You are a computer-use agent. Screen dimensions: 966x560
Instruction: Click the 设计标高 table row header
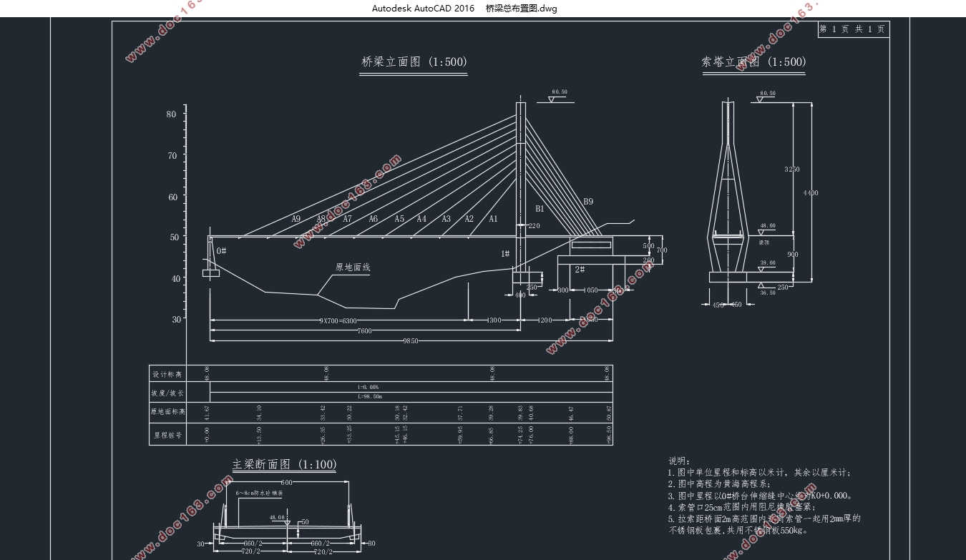(167, 374)
